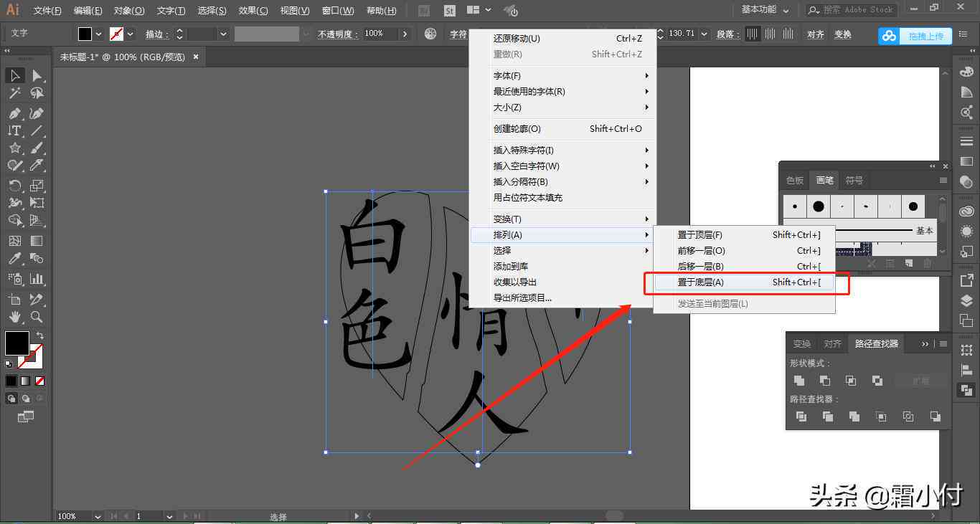This screenshot has width=980, height=524.
Task: Open the 文件(F) menu
Action: click(47, 11)
